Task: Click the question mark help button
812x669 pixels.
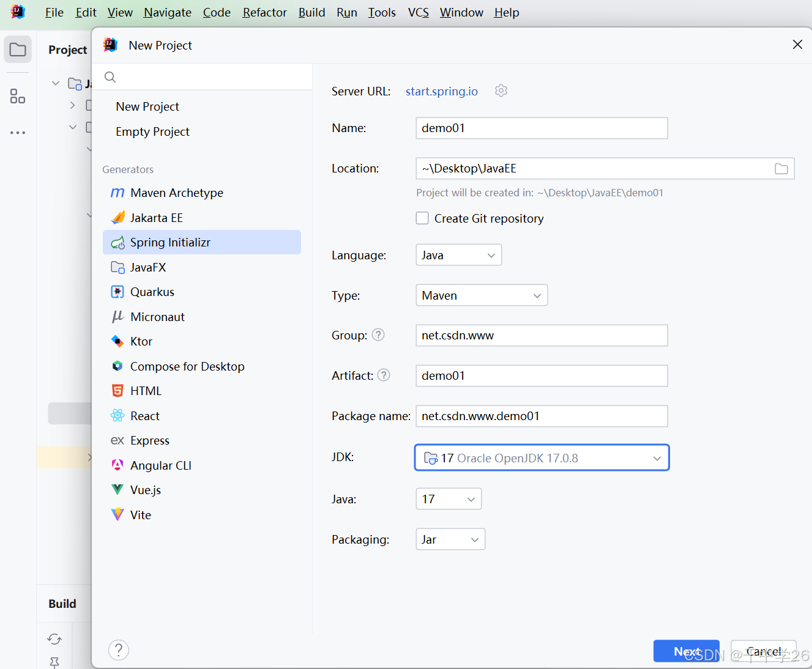Action: [x=119, y=650]
